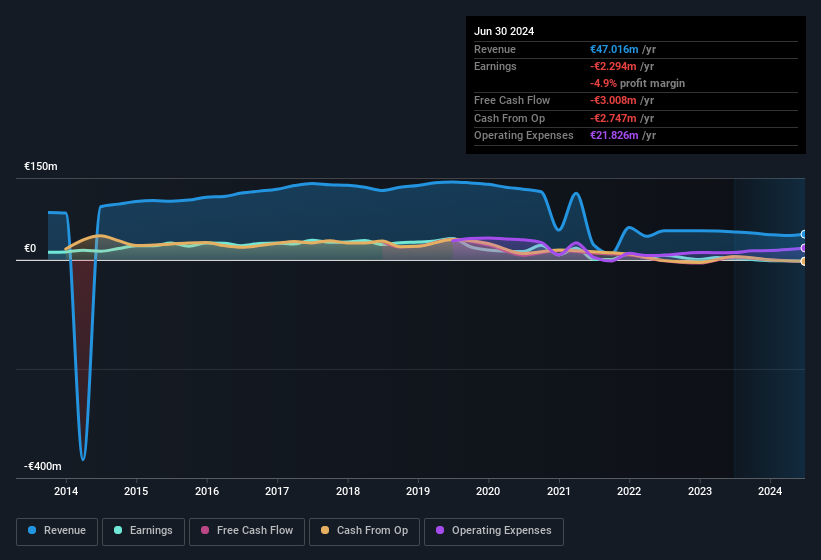Click the €21.826m operating expenses value
The width and height of the screenshot is (821, 560).
point(614,136)
